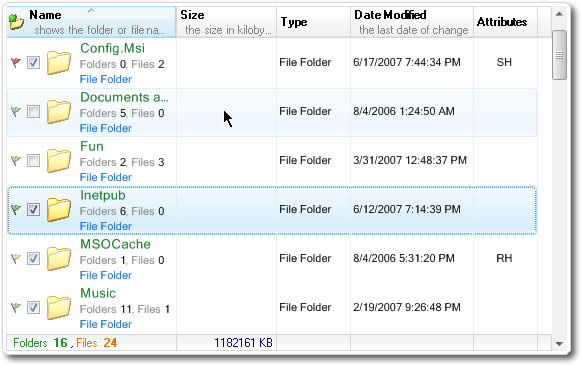Viewport: 581px width, 365px height.
Task: Open the MSOCache folder name link
Action: 115,244
